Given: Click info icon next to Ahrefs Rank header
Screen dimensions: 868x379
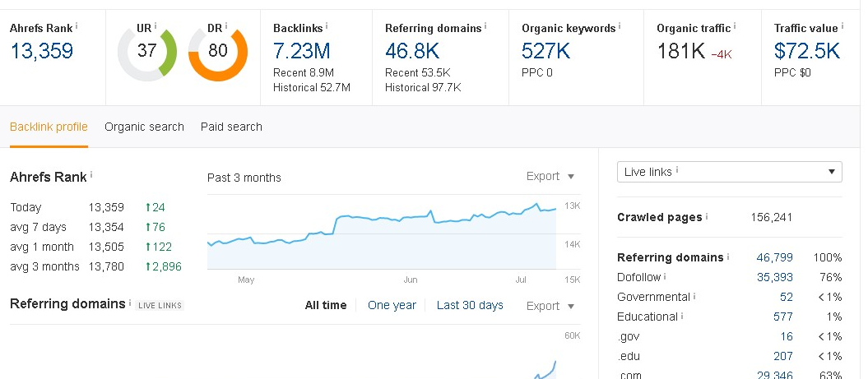Looking at the screenshot, I should [77, 26].
